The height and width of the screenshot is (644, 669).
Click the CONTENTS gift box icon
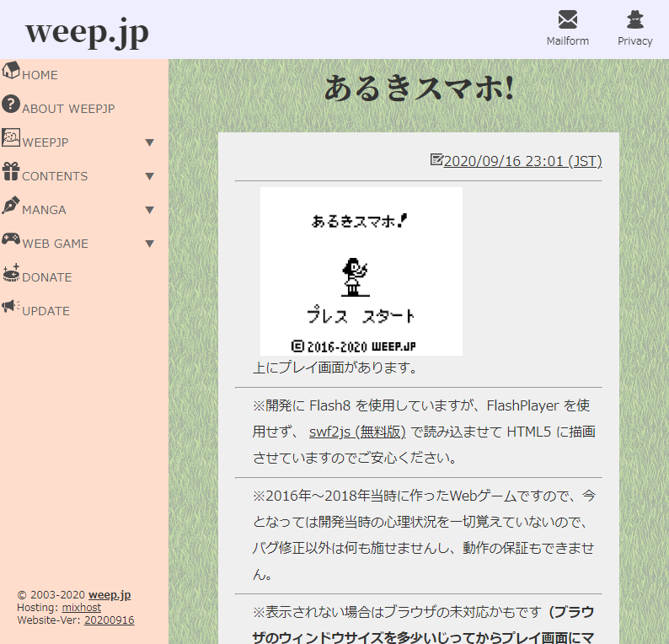11,171
